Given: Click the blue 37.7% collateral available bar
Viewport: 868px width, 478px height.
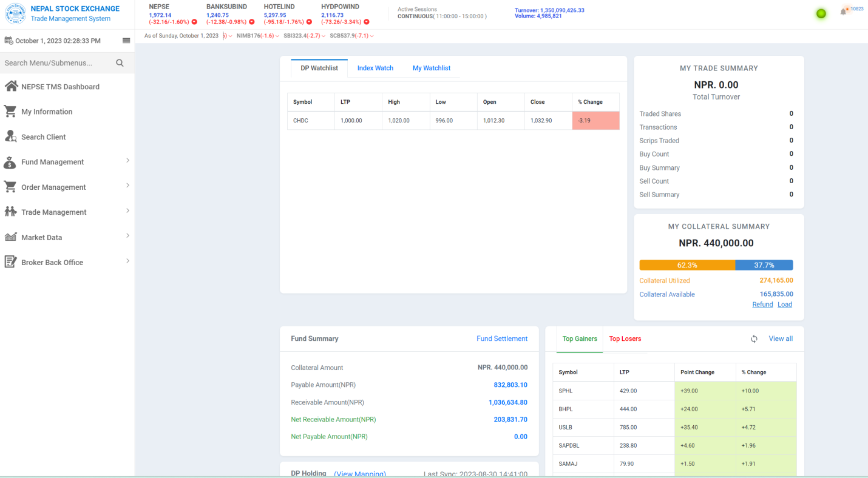Looking at the screenshot, I should pos(764,265).
